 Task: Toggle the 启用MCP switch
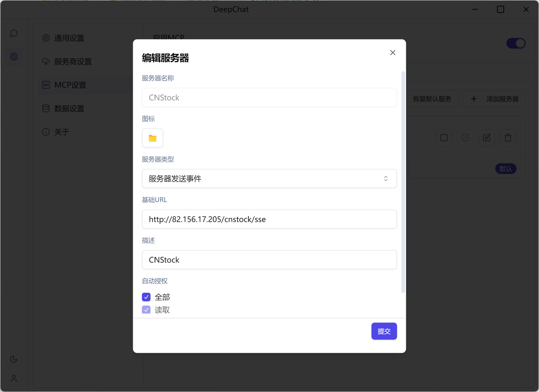pyautogui.click(x=515, y=43)
